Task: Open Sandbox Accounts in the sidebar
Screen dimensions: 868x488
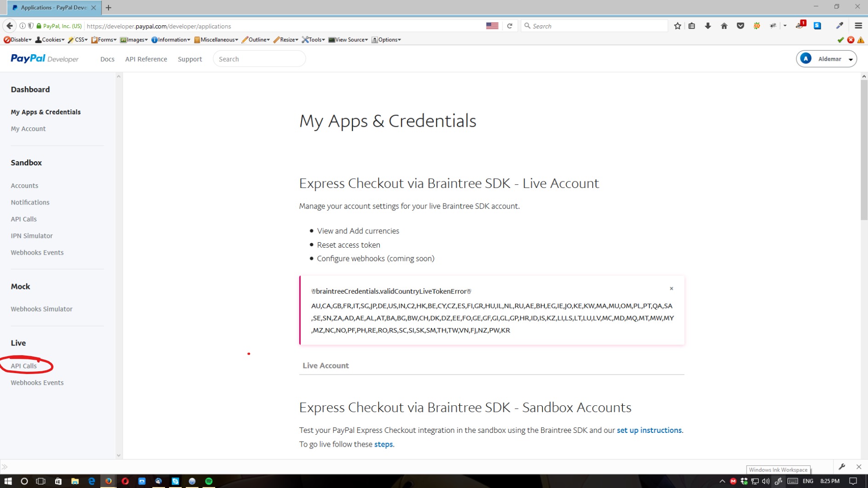Action: click(x=24, y=186)
